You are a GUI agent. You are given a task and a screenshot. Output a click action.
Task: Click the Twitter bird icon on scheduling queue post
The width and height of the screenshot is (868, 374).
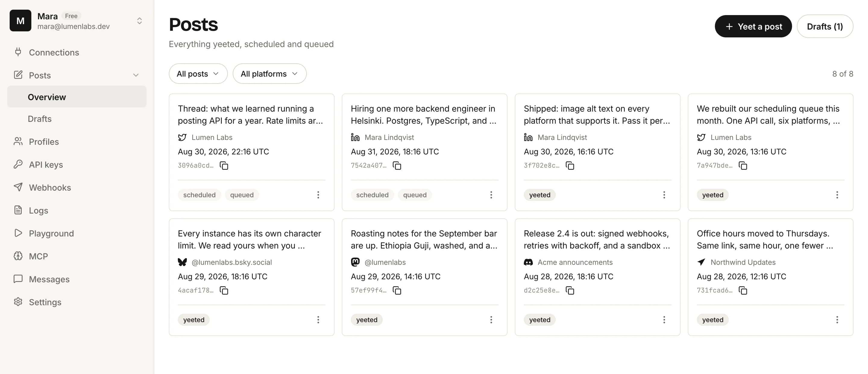pyautogui.click(x=701, y=137)
